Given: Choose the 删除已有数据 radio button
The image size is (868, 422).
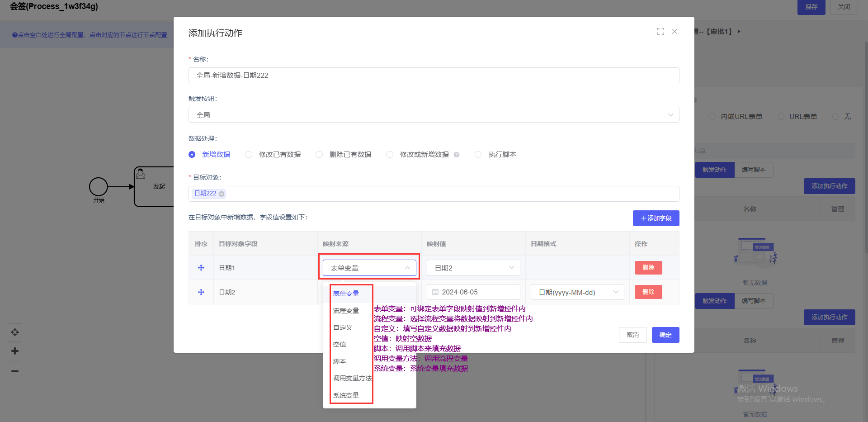Looking at the screenshot, I should tap(319, 155).
